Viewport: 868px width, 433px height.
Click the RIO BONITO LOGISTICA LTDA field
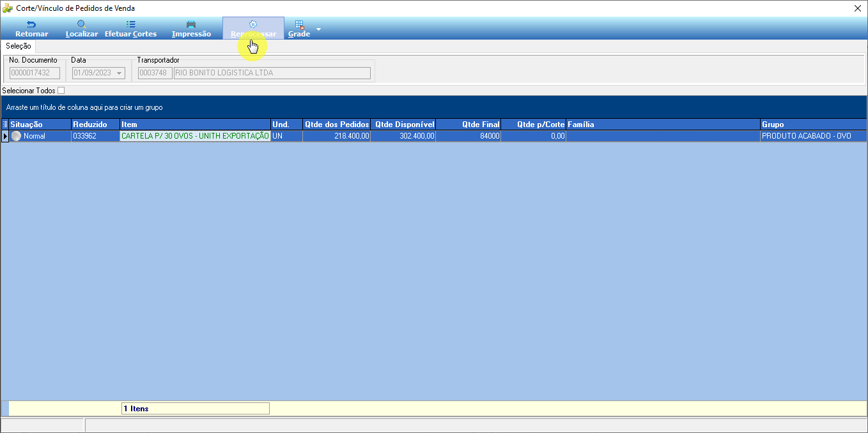272,73
